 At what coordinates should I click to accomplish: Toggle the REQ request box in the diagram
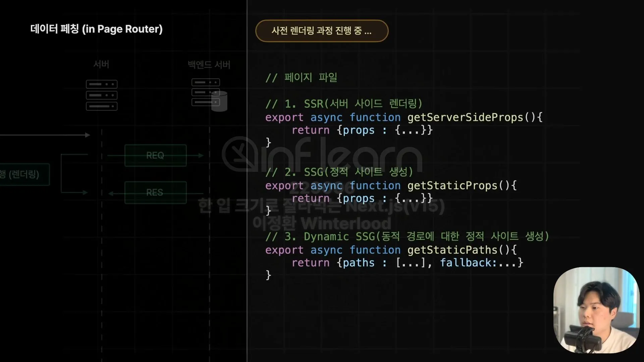point(155,155)
